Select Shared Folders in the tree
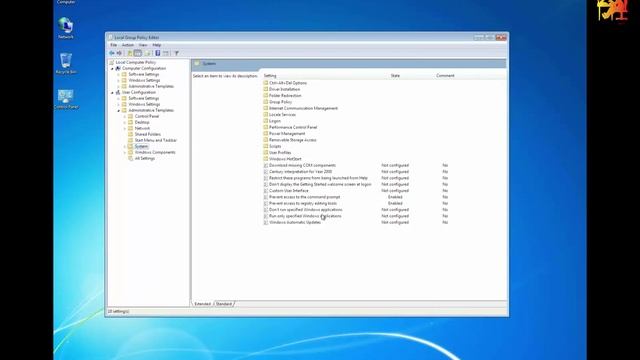The width and height of the screenshot is (640, 360). coord(148,134)
